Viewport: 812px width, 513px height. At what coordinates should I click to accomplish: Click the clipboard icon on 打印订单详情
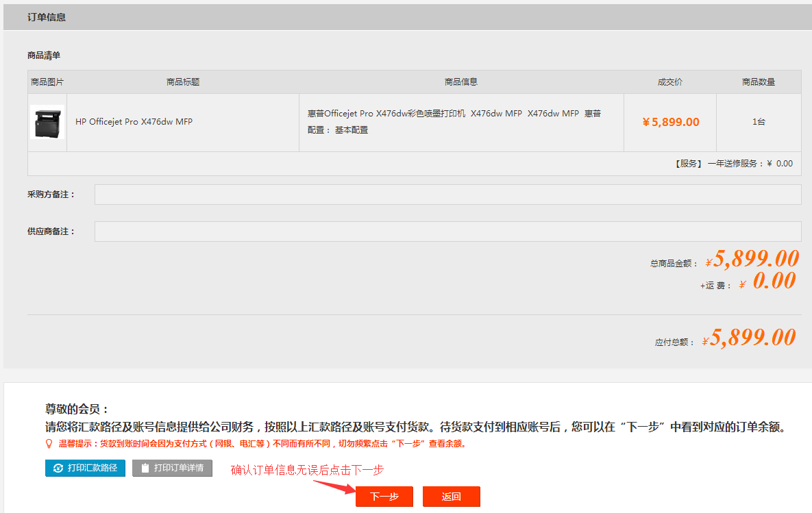pyautogui.click(x=145, y=468)
